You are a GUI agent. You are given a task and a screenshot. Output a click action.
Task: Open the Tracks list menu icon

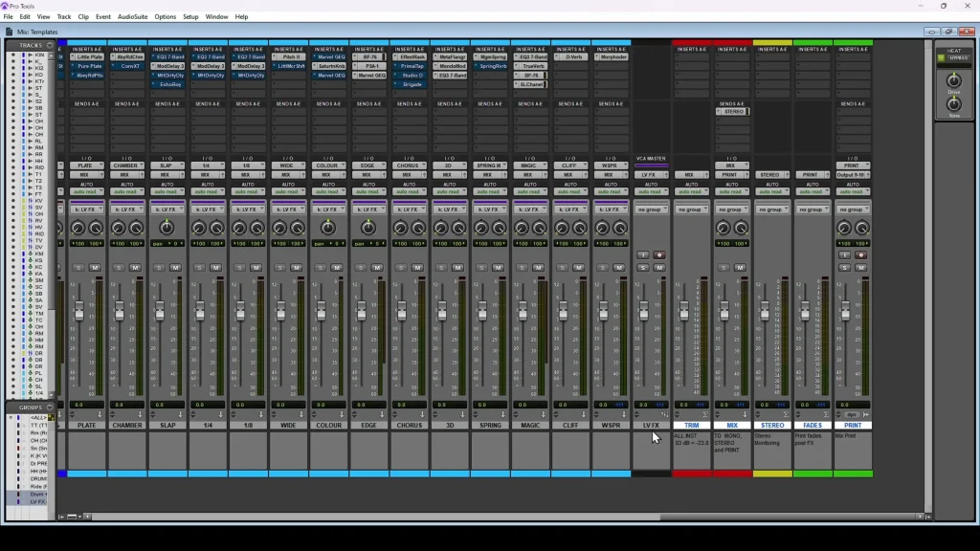(50, 45)
